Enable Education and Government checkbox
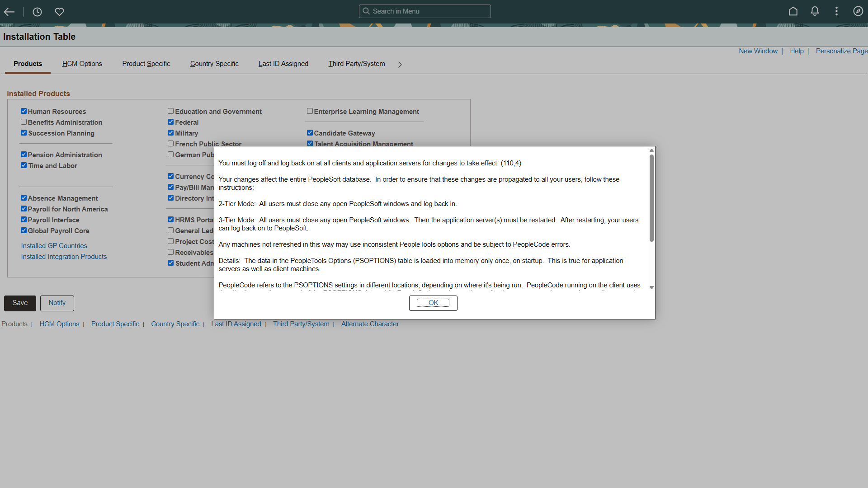 pos(170,111)
